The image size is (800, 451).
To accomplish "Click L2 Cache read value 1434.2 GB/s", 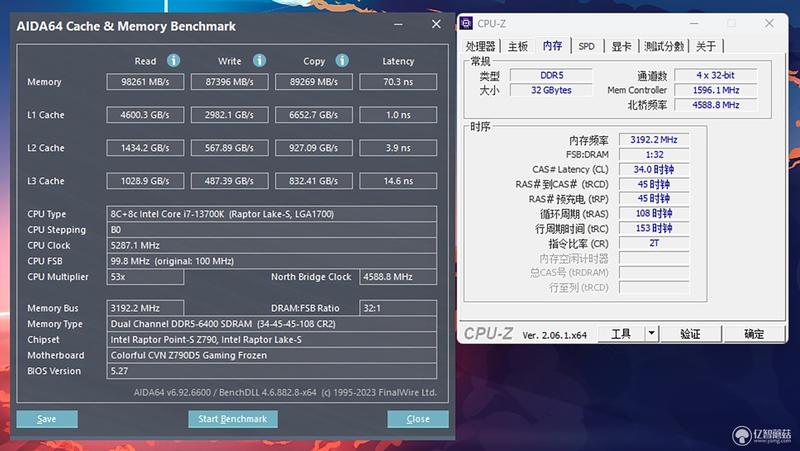I will point(145,148).
